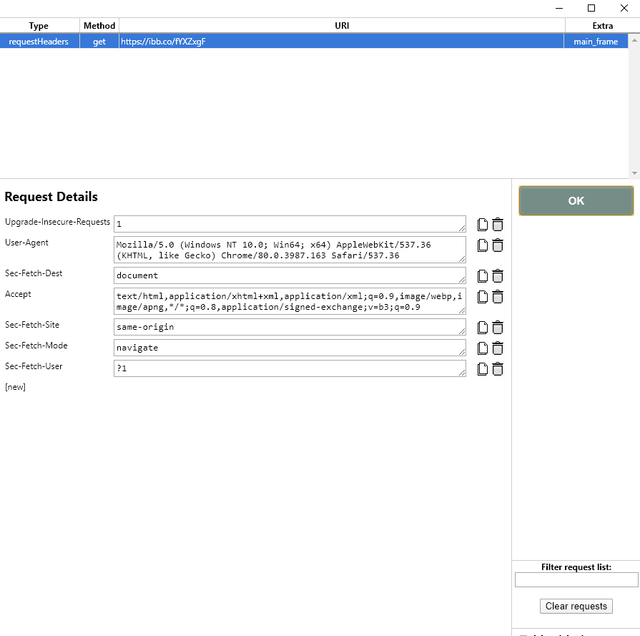Click the User-Agent label
Image resolution: width=640 pixels, height=636 pixels.
pyautogui.click(x=27, y=243)
